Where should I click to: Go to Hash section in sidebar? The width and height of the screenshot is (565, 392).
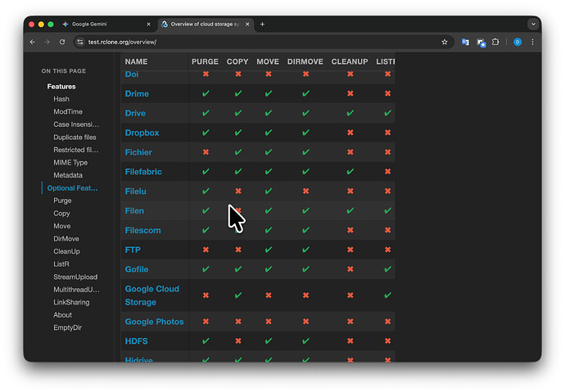(x=61, y=99)
